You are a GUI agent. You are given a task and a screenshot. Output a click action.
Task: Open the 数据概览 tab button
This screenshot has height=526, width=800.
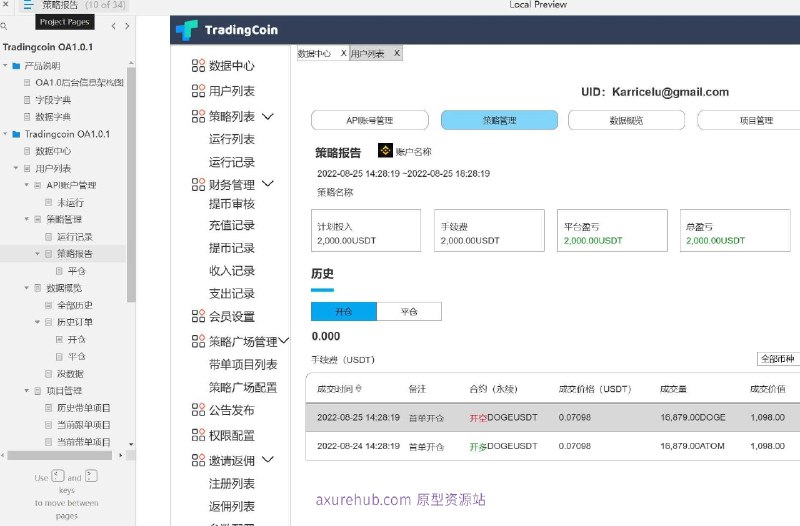tap(626, 120)
